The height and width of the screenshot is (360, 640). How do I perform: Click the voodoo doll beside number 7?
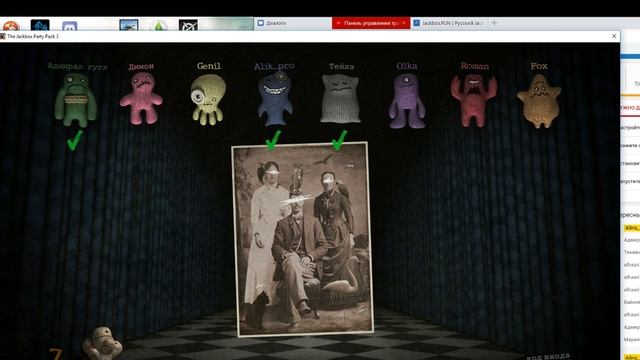[x=102, y=343]
